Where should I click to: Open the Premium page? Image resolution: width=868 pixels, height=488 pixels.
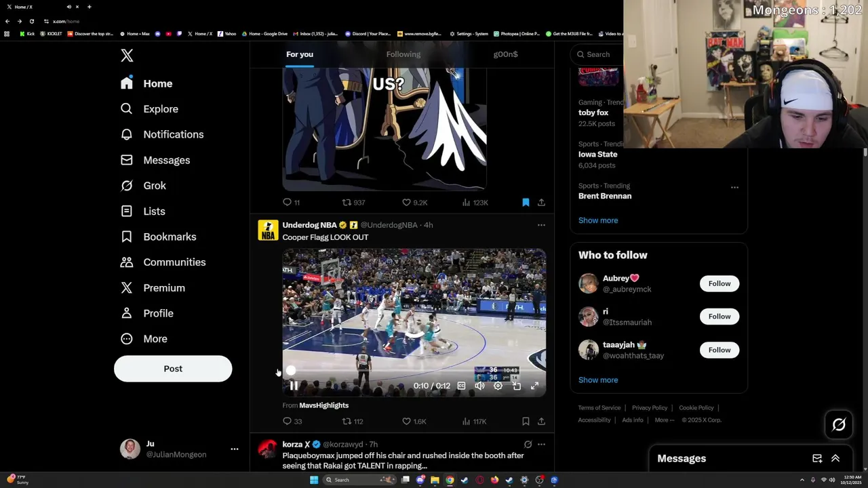[x=153, y=288]
